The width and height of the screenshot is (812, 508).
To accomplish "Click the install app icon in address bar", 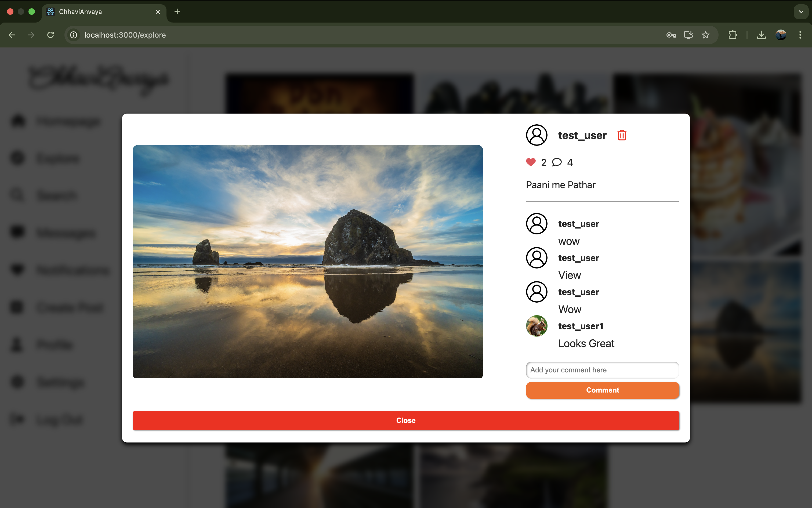I will (688, 35).
